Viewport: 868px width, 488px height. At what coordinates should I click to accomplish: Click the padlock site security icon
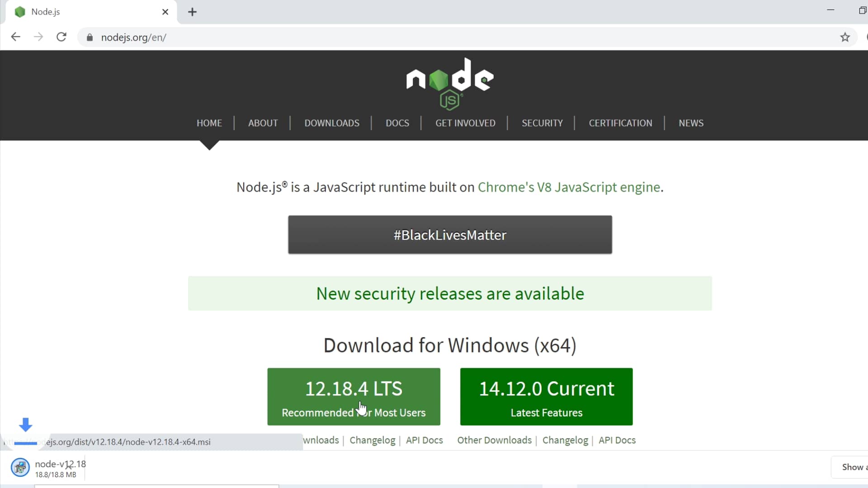pos(90,38)
